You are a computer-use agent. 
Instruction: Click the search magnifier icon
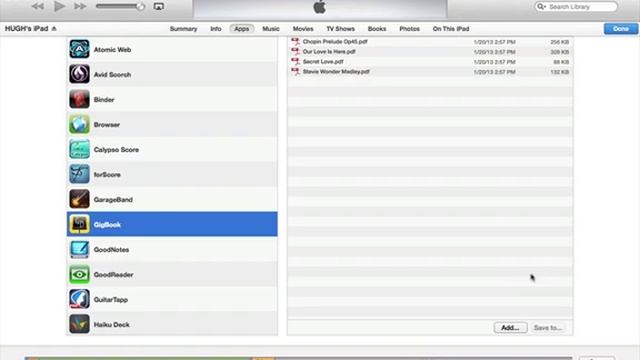pos(541,7)
